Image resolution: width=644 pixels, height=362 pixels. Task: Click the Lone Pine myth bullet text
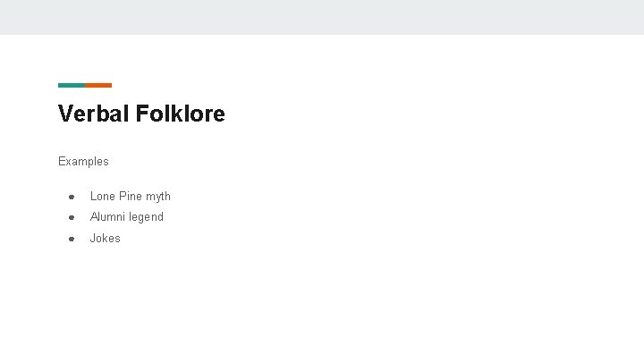pos(131,197)
